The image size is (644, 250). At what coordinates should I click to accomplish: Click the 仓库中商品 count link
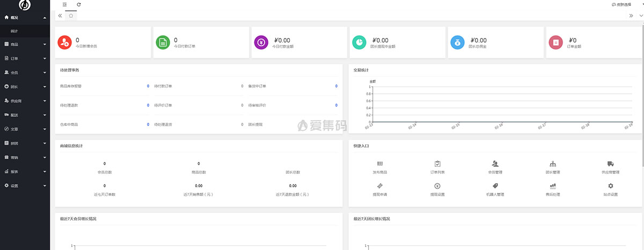click(x=148, y=124)
